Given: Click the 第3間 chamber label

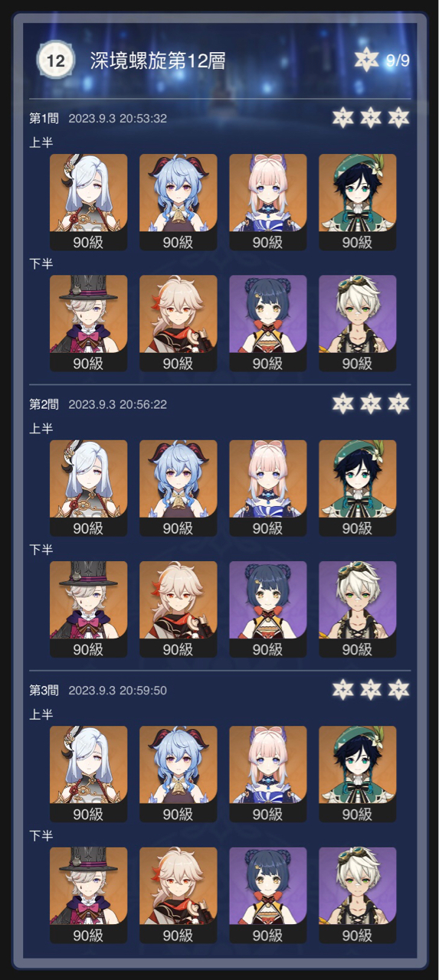Looking at the screenshot, I should point(44,691).
